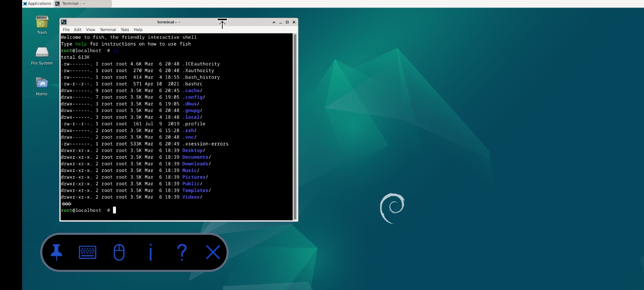This screenshot has height=290, width=644.
Task: Click the green 'help' word in fish welcome
Action: click(81, 44)
